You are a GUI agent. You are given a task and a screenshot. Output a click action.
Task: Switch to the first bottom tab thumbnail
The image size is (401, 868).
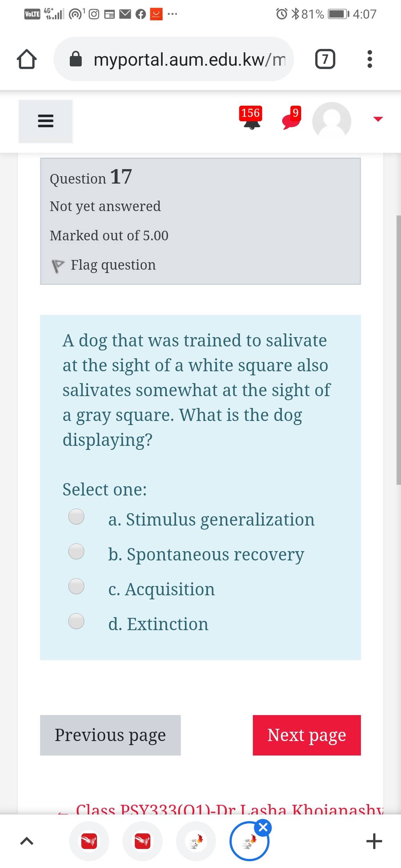click(x=89, y=841)
